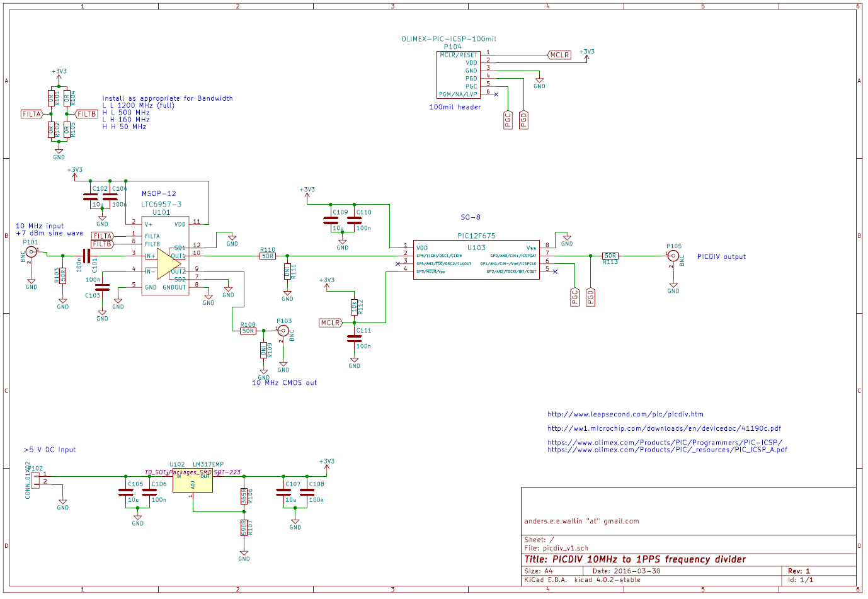
Task: Select resistor R110 50R symbol
Action: click(268, 256)
